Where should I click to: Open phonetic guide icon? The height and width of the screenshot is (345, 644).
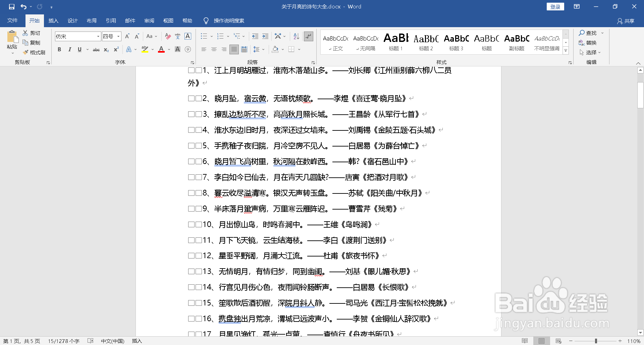pos(178,36)
